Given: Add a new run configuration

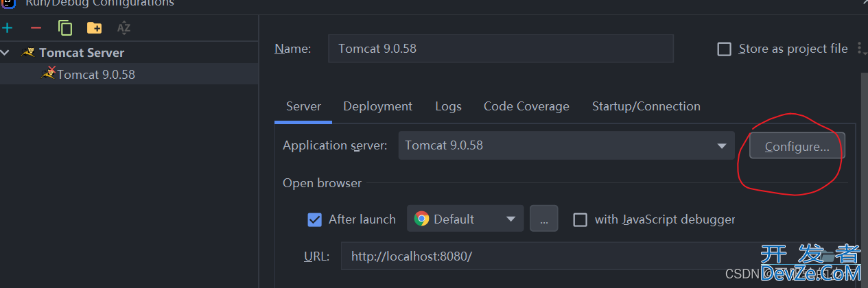Looking at the screenshot, I should (8, 28).
